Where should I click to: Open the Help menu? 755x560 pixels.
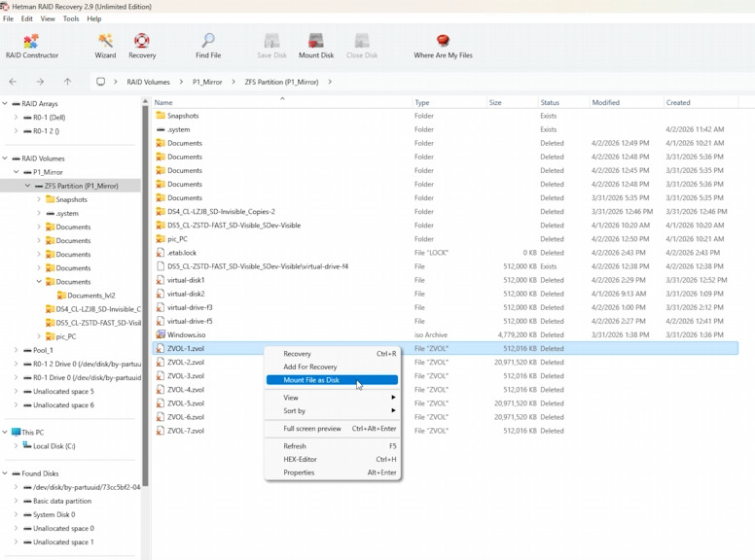click(94, 18)
